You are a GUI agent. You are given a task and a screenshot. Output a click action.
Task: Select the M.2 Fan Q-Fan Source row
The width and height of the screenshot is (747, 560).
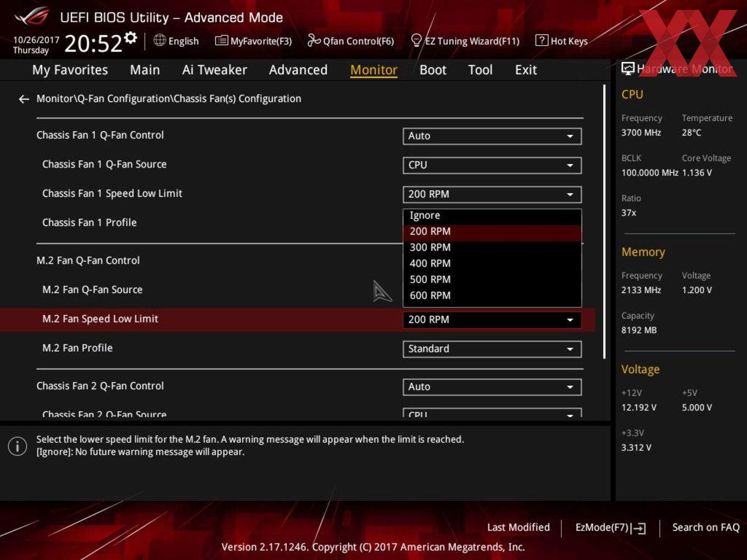[92, 290]
